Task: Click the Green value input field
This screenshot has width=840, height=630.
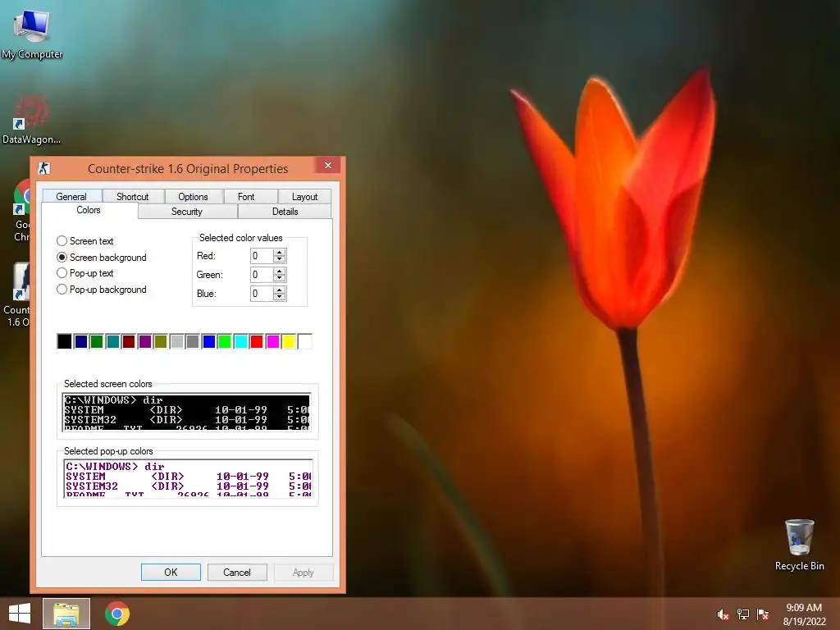Action: tap(262, 275)
